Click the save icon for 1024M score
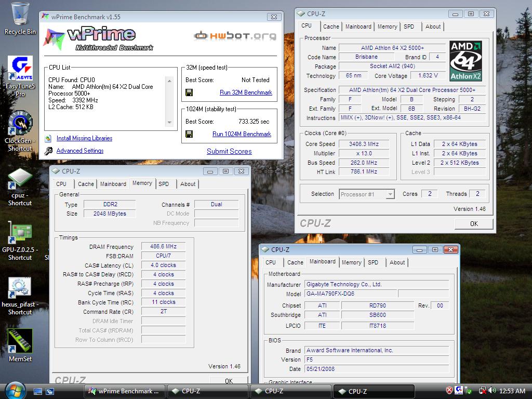 (x=189, y=134)
